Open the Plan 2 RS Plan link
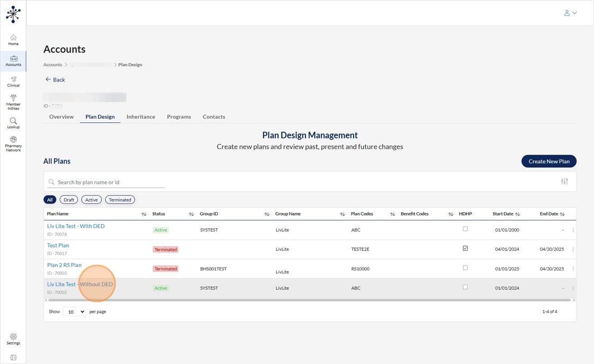Screen dimensions: 594x364 [64, 265]
